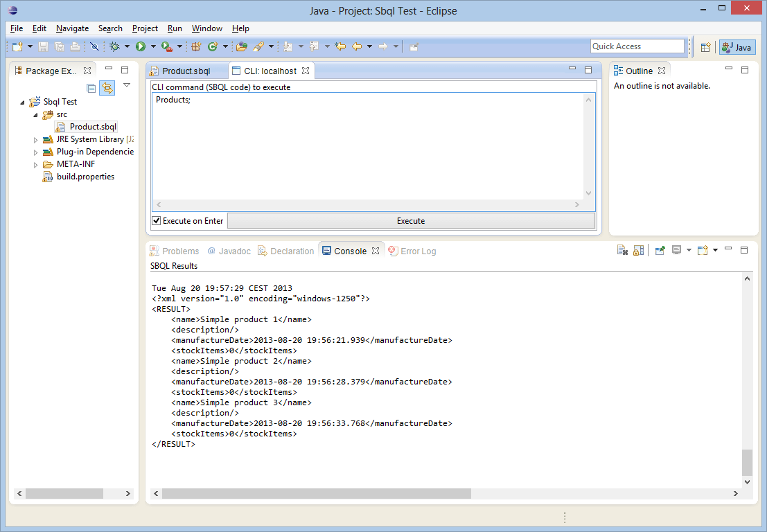Click the Print toolbar icon

click(75, 46)
